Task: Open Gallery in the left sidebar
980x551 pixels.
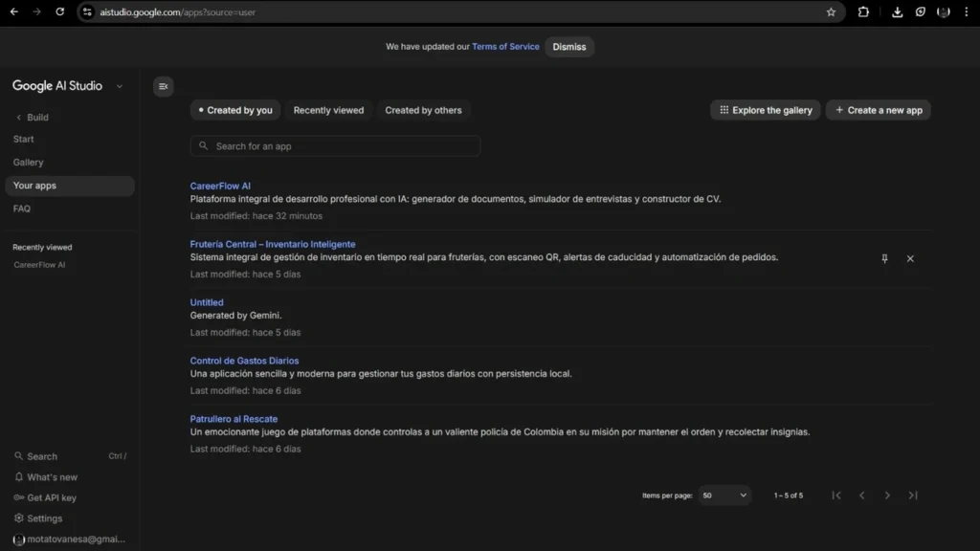Action: click(x=29, y=163)
